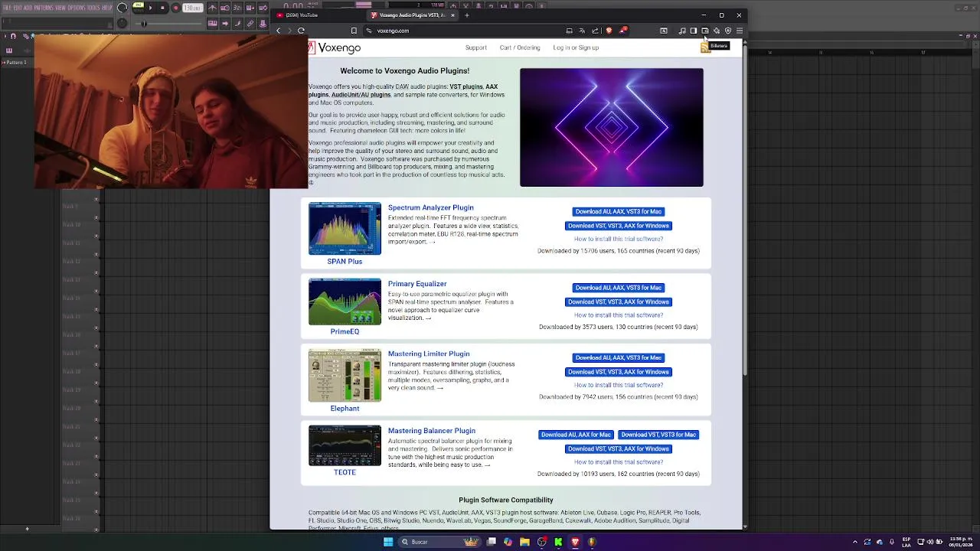This screenshot has width=980, height=551.
Task: Download Elephant AU, AAX, VST3 for Mac
Action: (x=619, y=357)
